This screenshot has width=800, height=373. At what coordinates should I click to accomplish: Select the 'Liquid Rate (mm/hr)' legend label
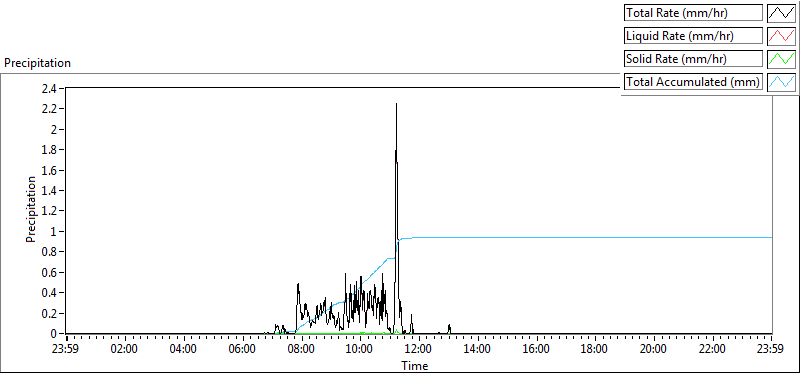[x=694, y=36]
